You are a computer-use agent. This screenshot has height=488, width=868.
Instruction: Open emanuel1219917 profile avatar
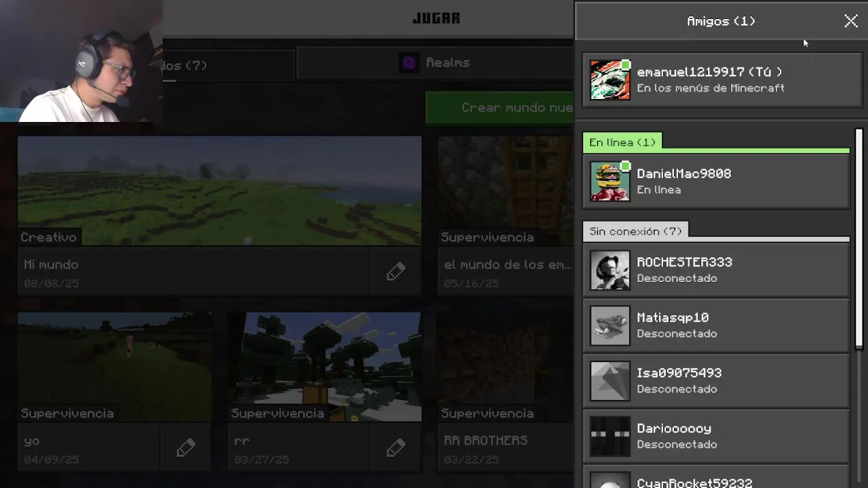610,80
